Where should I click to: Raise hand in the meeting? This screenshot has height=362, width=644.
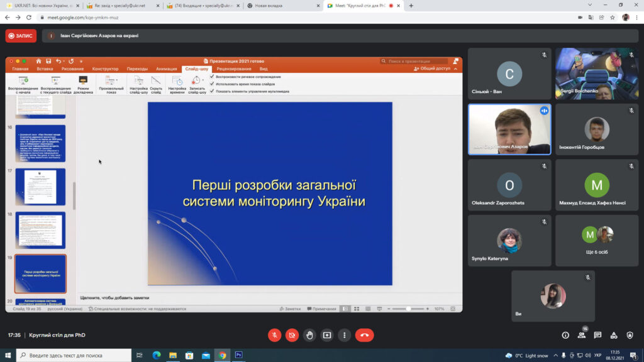309,335
